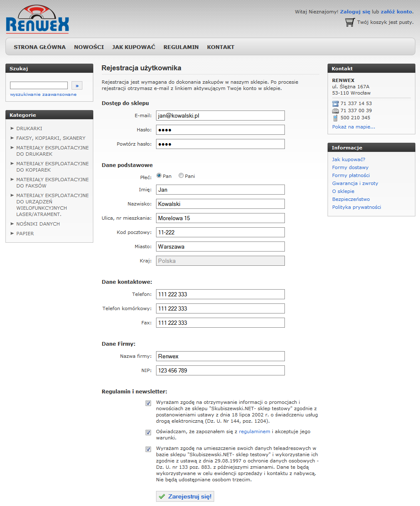
Task: Open wyszukiwanie zaawansowane link
Action: [x=44, y=95]
